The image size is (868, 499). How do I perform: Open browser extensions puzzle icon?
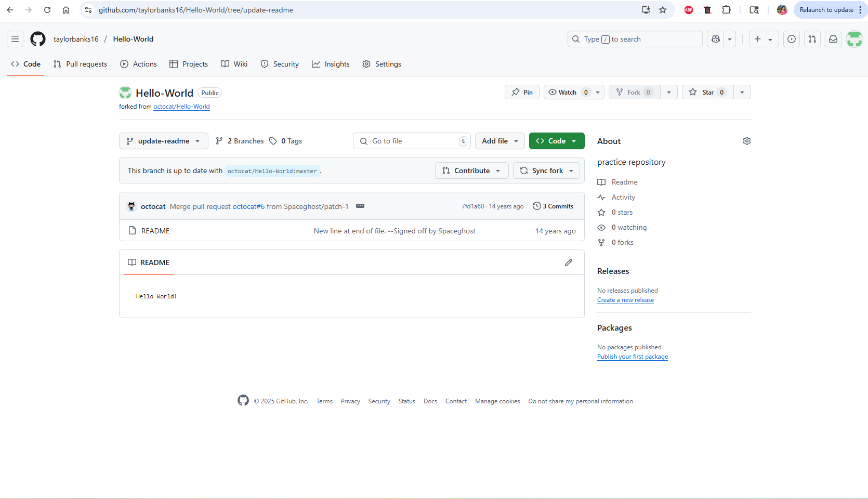tap(727, 10)
